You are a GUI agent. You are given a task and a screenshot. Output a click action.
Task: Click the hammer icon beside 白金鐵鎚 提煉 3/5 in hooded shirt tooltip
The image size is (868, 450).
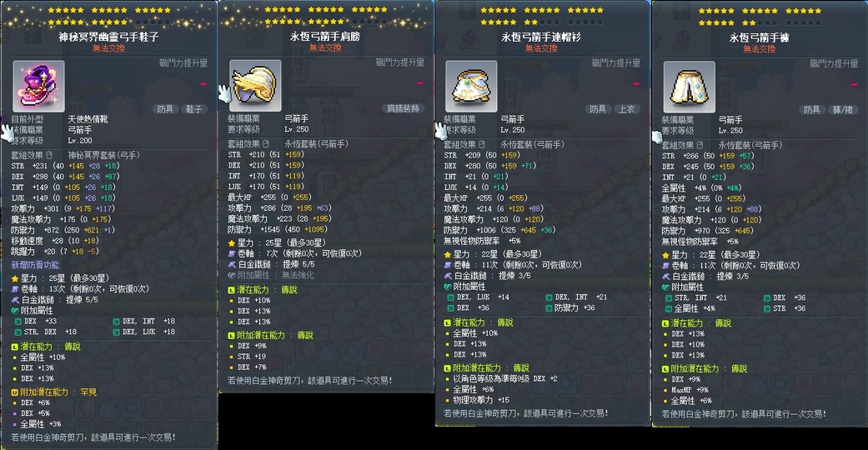[448, 276]
